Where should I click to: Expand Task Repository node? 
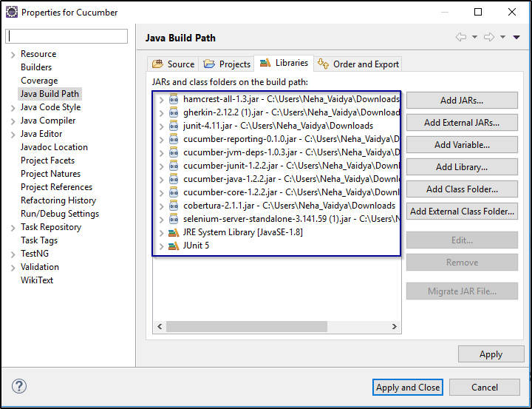coord(13,228)
